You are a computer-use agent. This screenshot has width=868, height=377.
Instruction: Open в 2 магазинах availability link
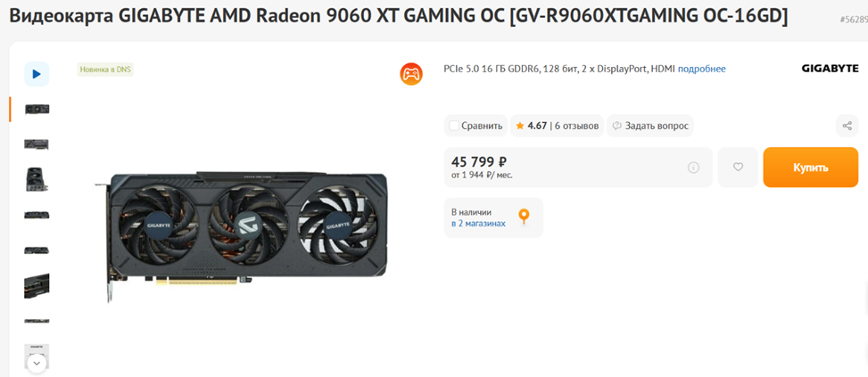[478, 224]
